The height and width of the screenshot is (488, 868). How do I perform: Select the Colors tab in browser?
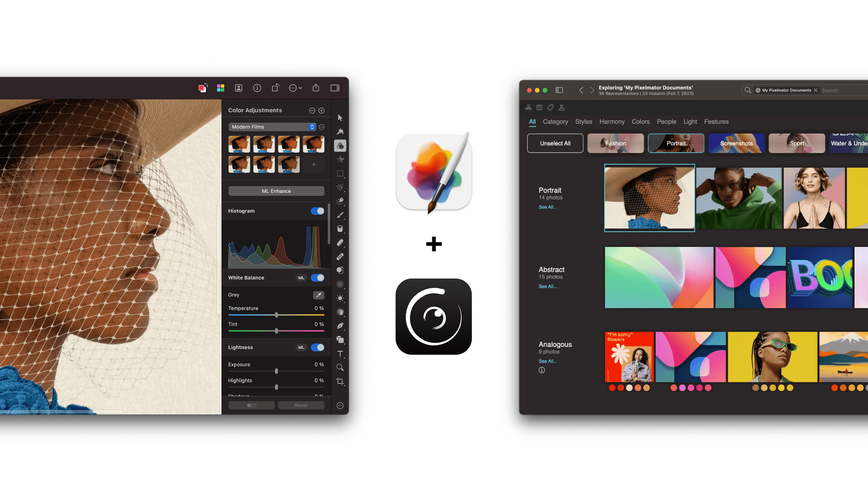tap(640, 122)
